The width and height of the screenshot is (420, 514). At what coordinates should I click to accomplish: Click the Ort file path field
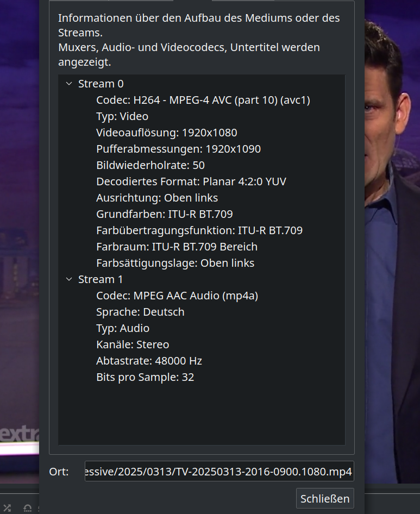pos(219,472)
